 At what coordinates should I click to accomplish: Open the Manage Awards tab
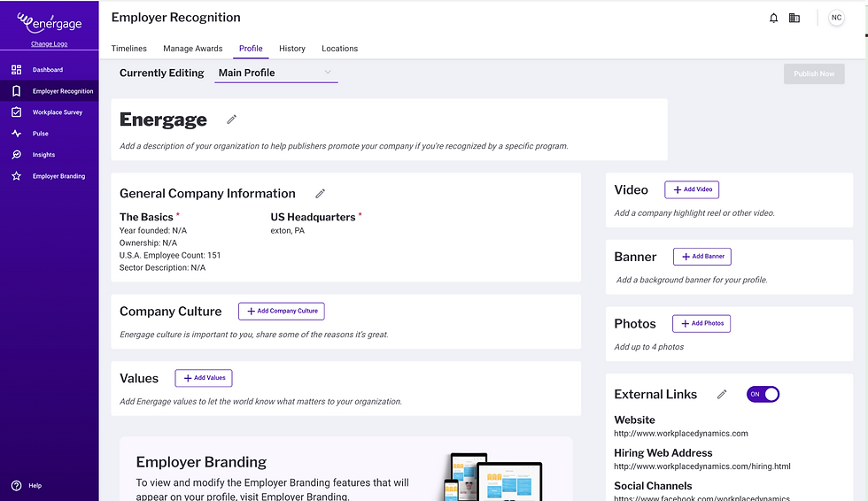(x=190, y=49)
